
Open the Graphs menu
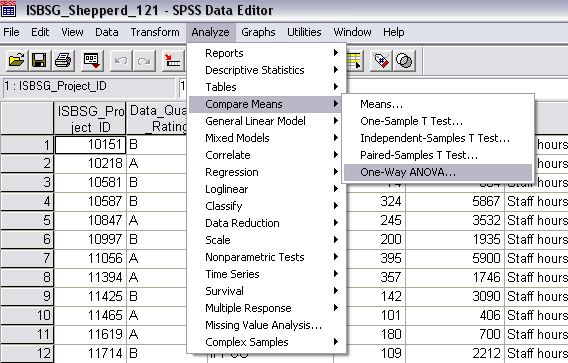coord(258,32)
